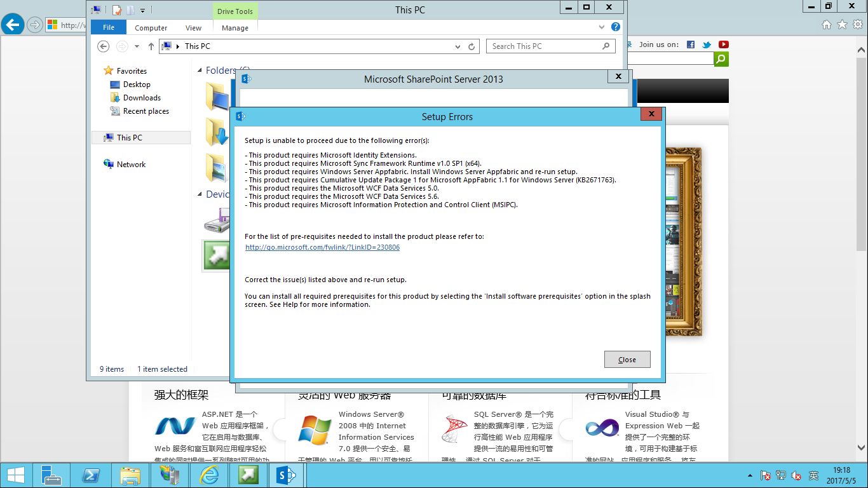The height and width of the screenshot is (488, 868).
Task: Expand the Explorer address bar history dropdown
Action: coord(458,46)
